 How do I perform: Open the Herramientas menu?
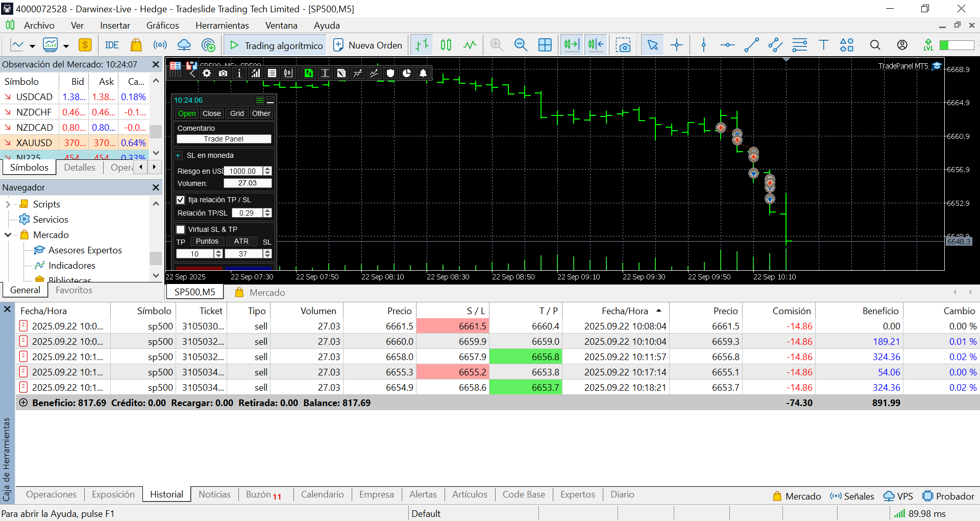point(222,26)
